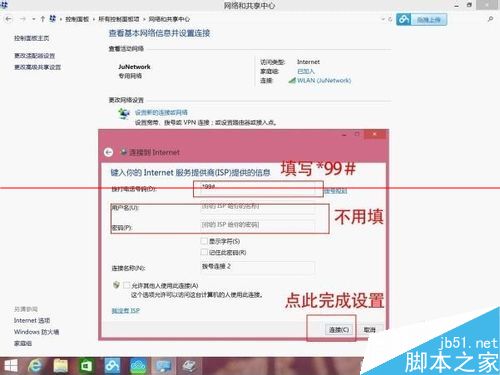Open the 更改适配器设置 sidebar link
The image size is (500, 375).
pyautogui.click(x=34, y=55)
